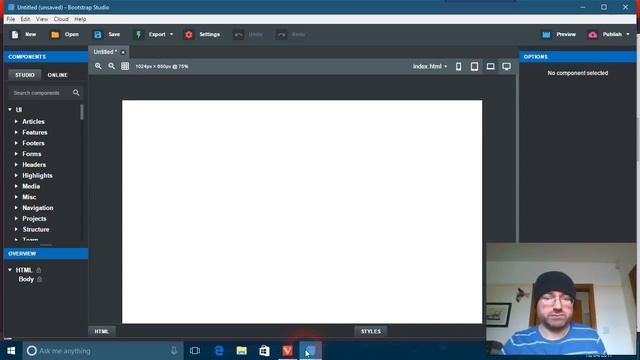The height and width of the screenshot is (360, 640).
Task: Expand the Features category
Action: click(x=16, y=132)
